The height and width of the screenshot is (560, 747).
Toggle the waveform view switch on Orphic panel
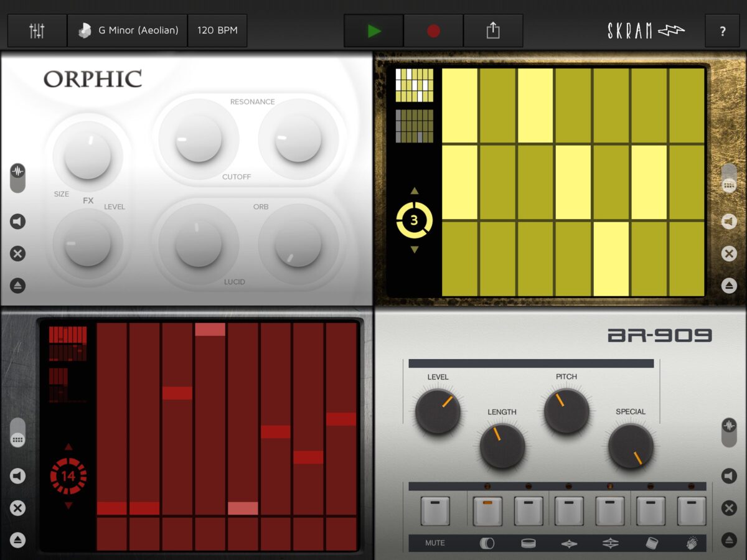pyautogui.click(x=18, y=177)
